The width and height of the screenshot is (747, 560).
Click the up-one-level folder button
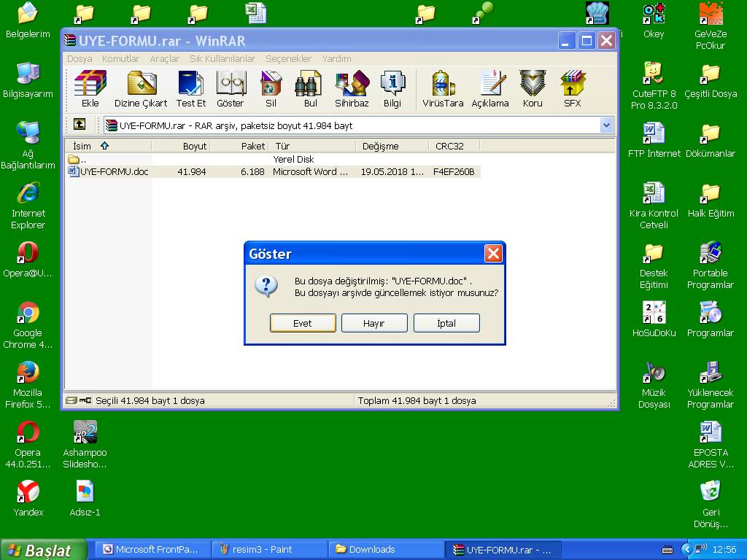click(x=79, y=125)
